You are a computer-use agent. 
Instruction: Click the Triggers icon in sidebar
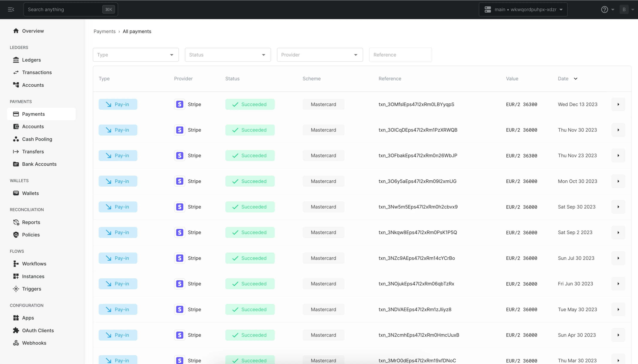tap(16, 289)
